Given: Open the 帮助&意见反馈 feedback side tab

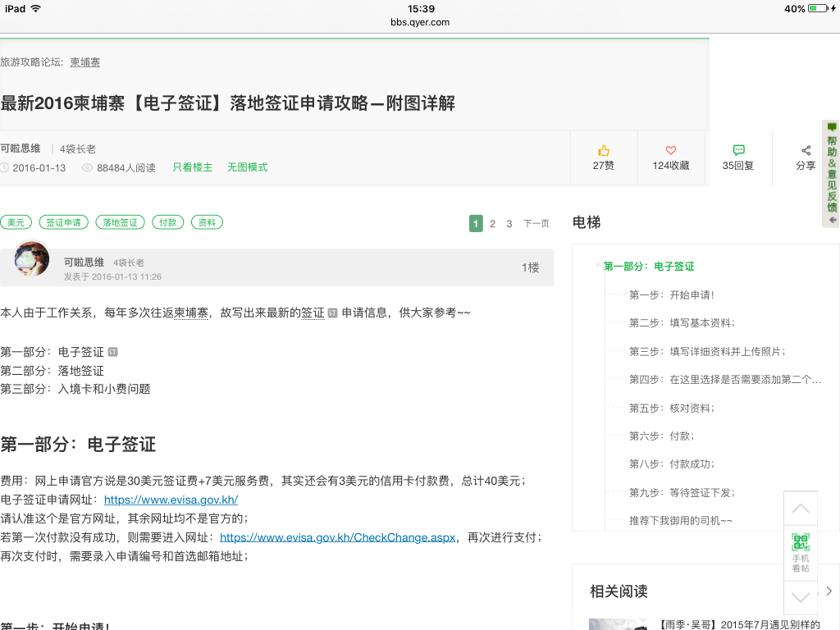Looking at the screenshot, I should 832,173.
